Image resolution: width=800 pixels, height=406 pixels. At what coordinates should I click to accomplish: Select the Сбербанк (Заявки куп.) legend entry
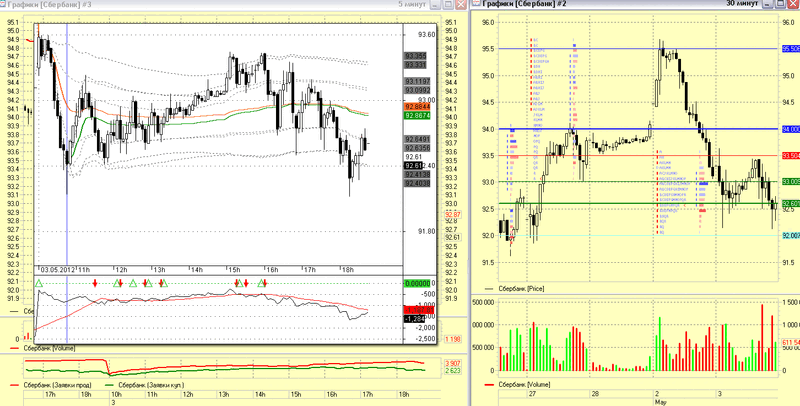tap(151, 385)
